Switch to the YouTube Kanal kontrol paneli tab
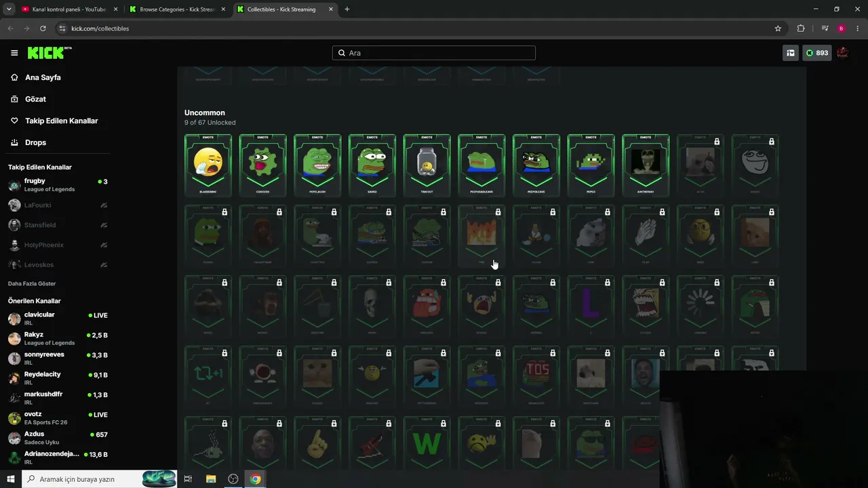868x488 pixels. click(x=68, y=9)
